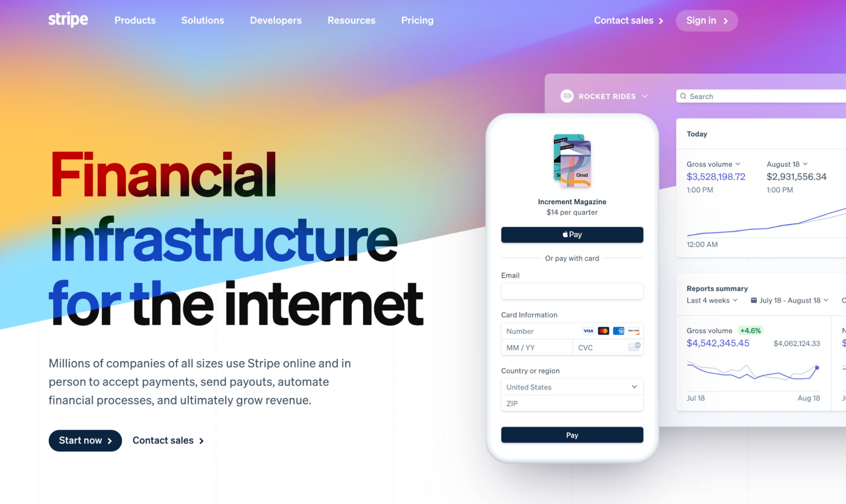This screenshot has width=846, height=504.
Task: Click the Stripe logo in the top left
Action: [x=68, y=20]
